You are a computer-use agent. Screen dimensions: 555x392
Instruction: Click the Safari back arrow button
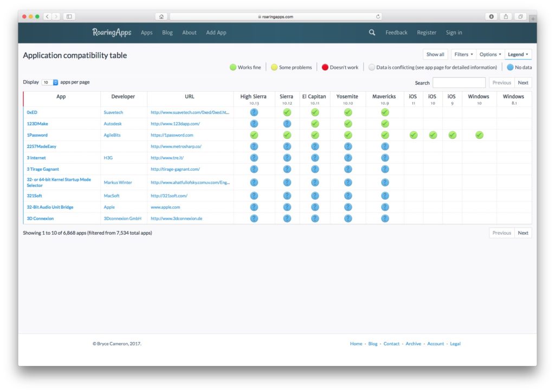(x=48, y=16)
